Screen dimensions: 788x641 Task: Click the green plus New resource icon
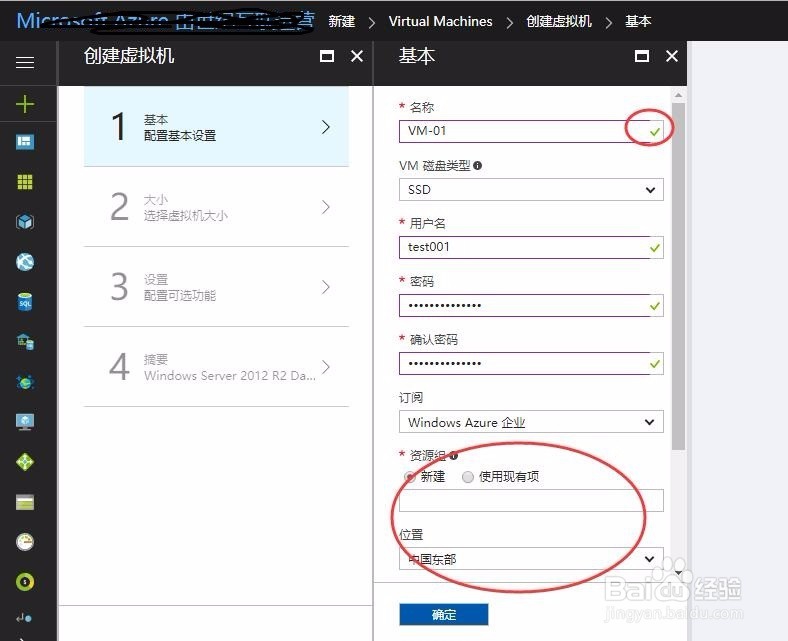pyautogui.click(x=25, y=104)
